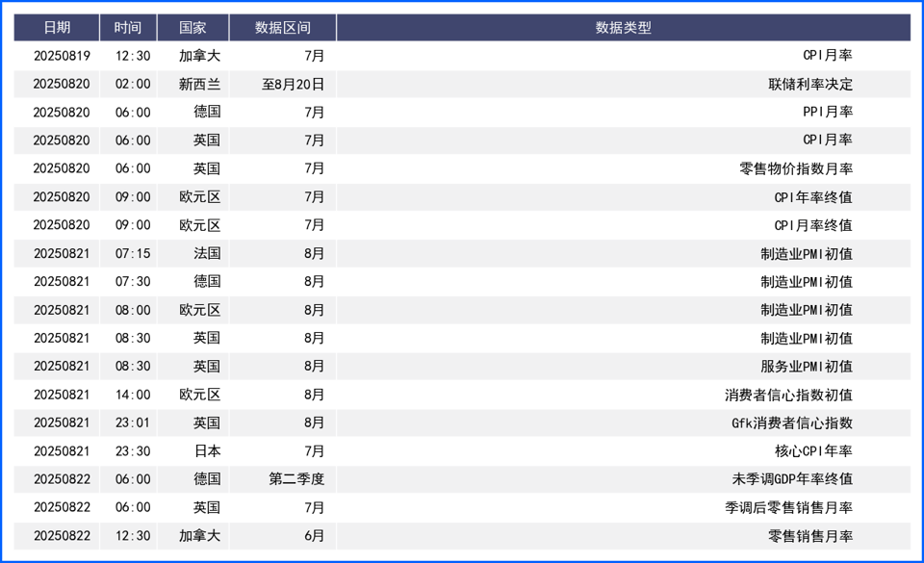Screen dimensions: 924x563
Task: Click 欧元区 in the 08:00 row
Action: [x=200, y=310]
